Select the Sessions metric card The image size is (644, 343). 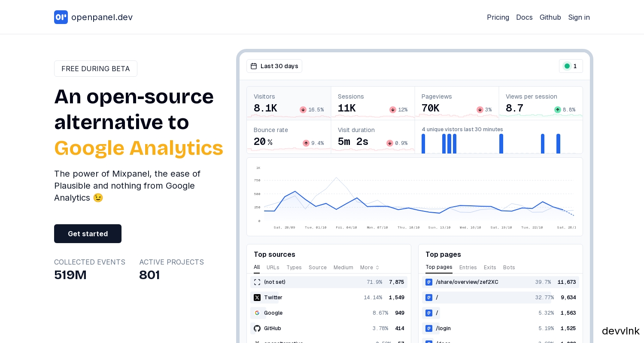373,103
